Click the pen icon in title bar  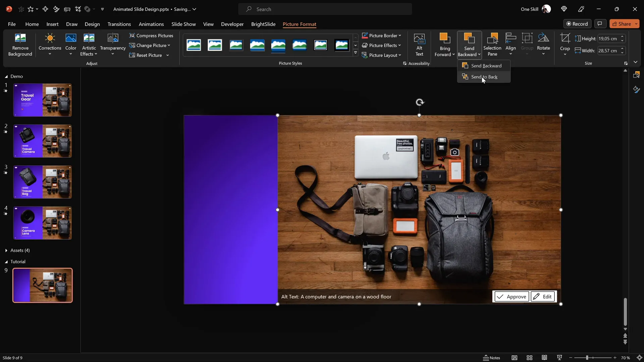pos(581,9)
